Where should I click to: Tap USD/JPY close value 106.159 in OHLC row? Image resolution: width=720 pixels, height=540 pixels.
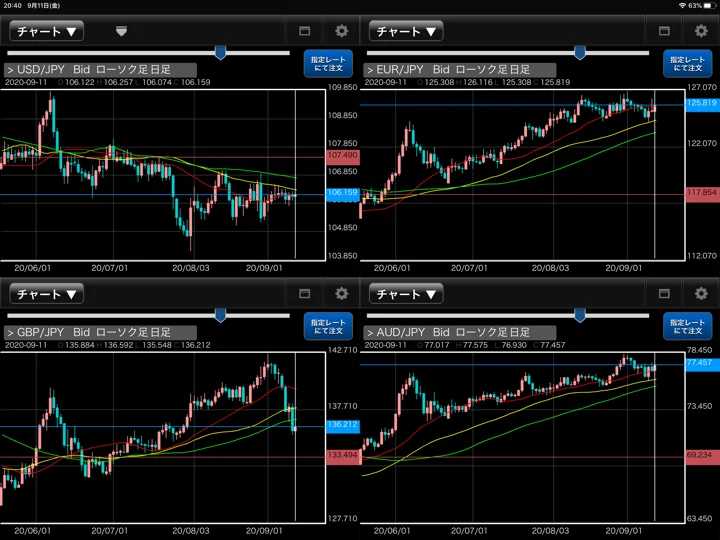(196, 82)
